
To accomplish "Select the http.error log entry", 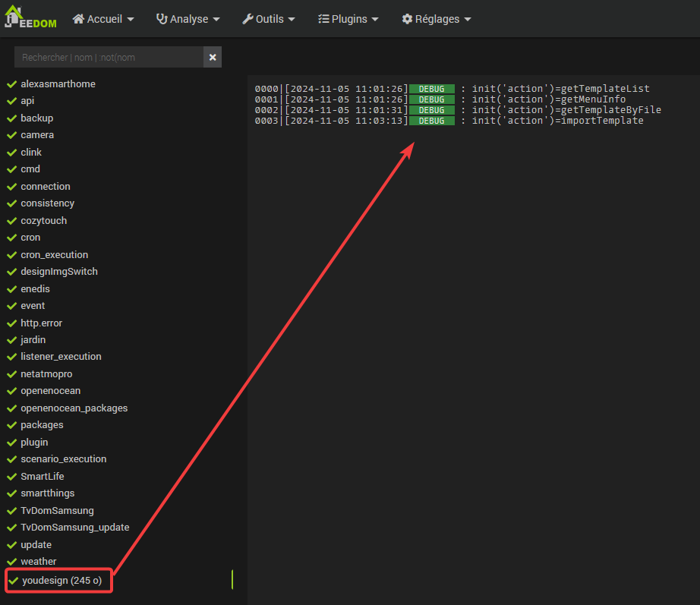I will click(42, 323).
